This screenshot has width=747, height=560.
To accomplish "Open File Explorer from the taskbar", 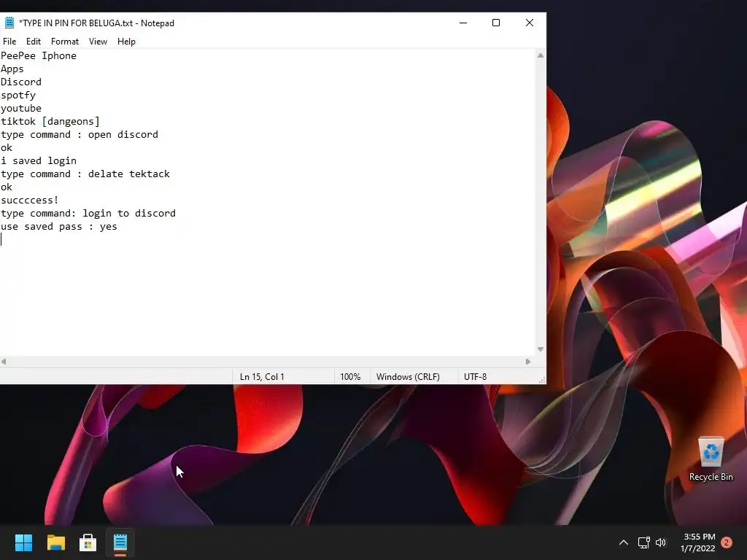I will coord(55,542).
